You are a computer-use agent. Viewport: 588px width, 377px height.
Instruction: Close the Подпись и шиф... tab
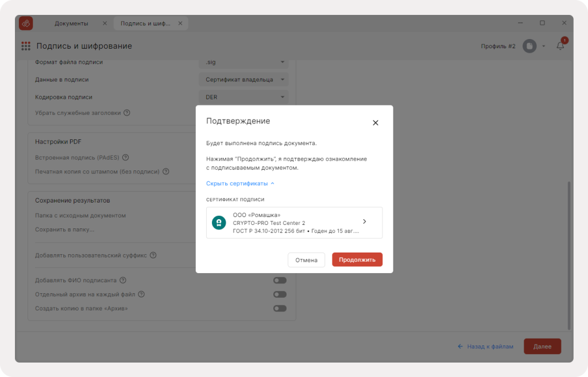coord(180,23)
